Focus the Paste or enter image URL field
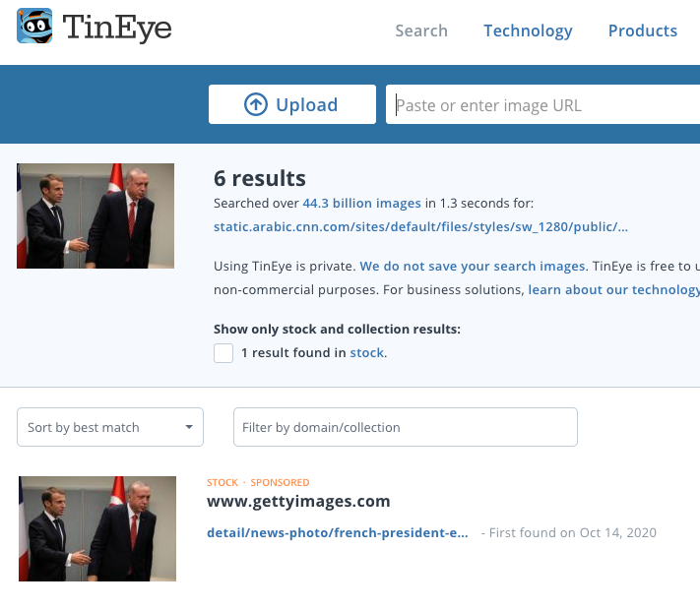The width and height of the screenshot is (700, 610). pyautogui.click(x=542, y=104)
